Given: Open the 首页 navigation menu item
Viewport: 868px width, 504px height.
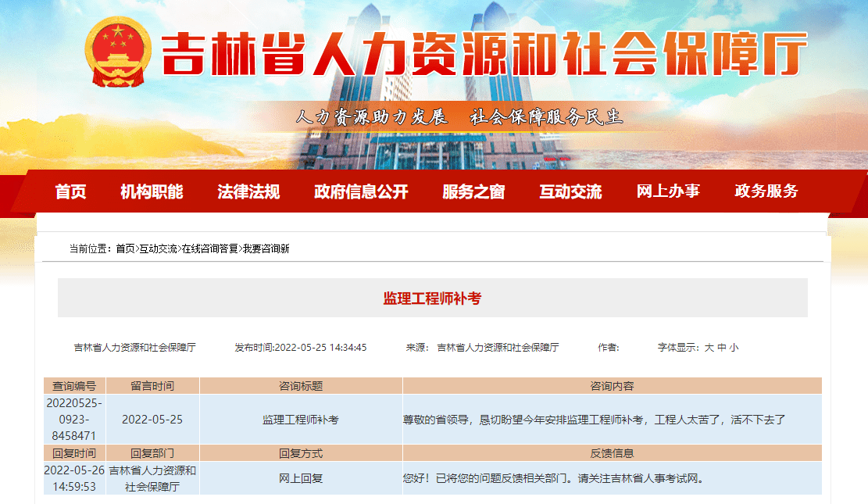Looking at the screenshot, I should (70, 191).
